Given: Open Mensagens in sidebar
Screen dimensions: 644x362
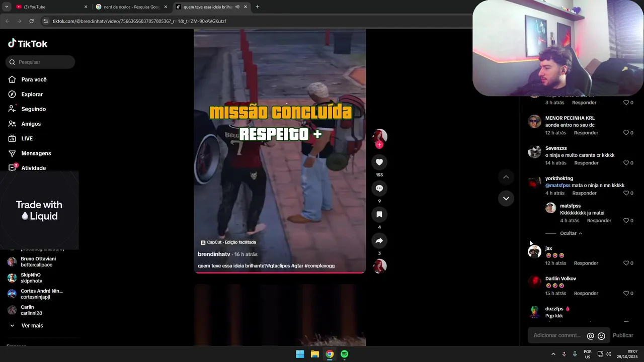Looking at the screenshot, I should click(36, 153).
